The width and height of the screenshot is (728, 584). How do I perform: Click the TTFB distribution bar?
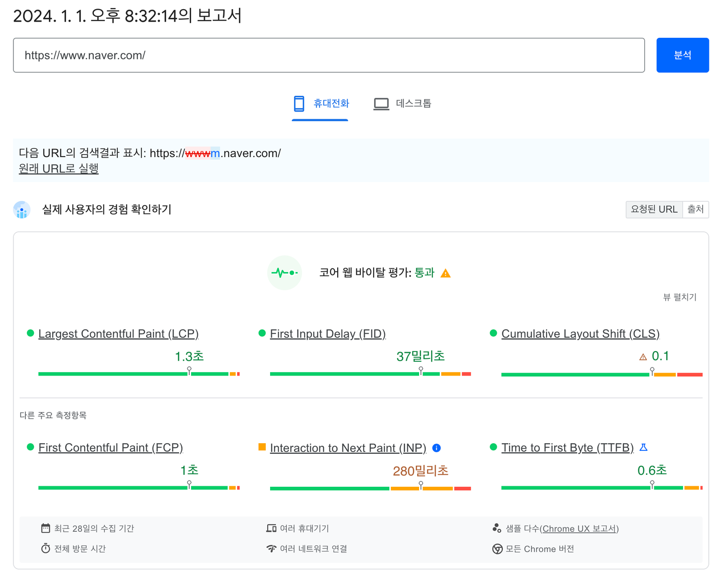tap(602, 488)
